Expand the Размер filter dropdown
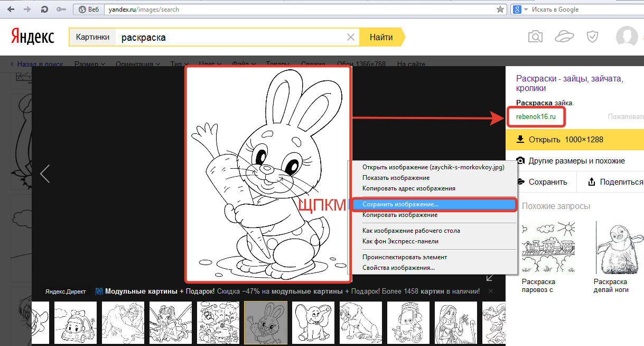 pyautogui.click(x=89, y=64)
